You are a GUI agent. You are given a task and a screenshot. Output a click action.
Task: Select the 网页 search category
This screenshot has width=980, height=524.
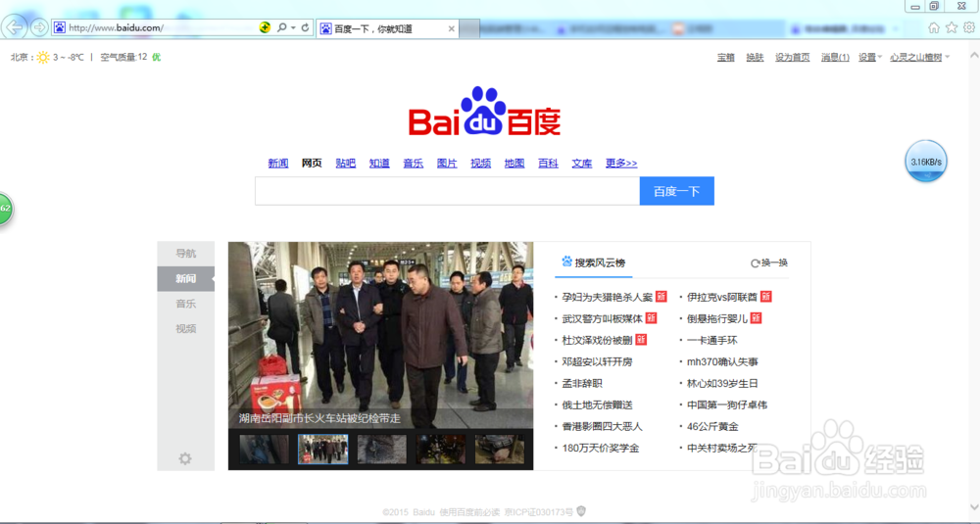click(x=312, y=163)
